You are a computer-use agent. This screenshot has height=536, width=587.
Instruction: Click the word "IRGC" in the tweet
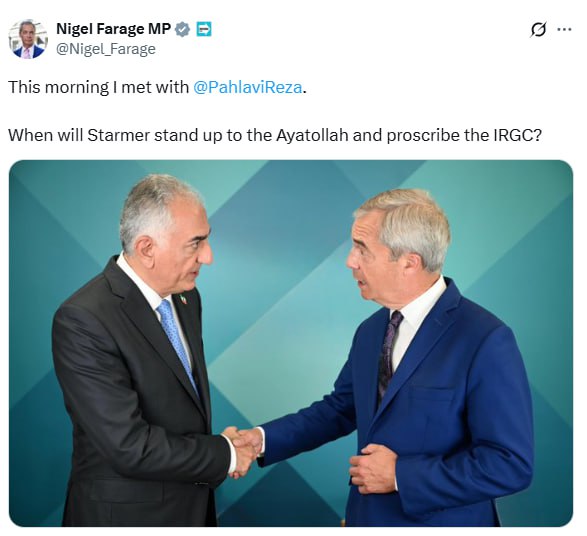(x=512, y=135)
